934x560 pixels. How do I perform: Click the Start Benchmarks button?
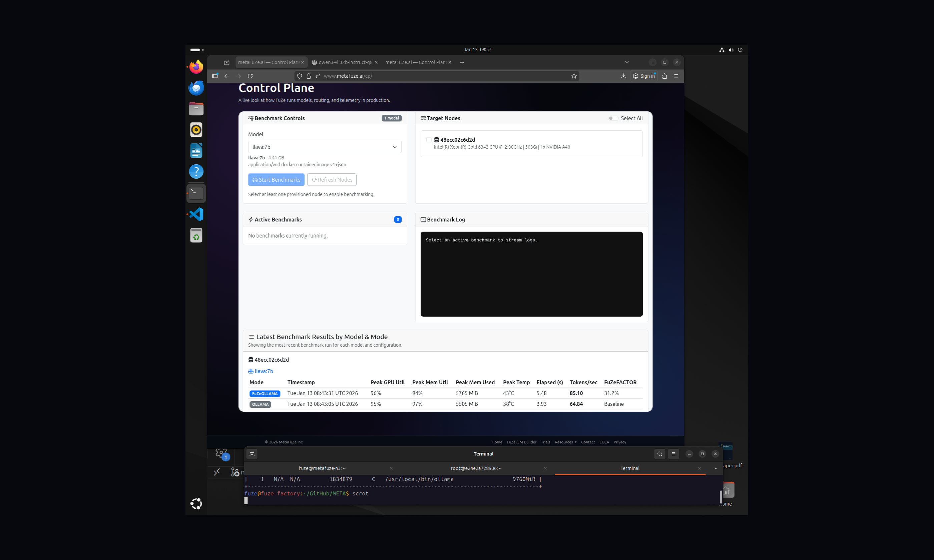[x=276, y=180]
